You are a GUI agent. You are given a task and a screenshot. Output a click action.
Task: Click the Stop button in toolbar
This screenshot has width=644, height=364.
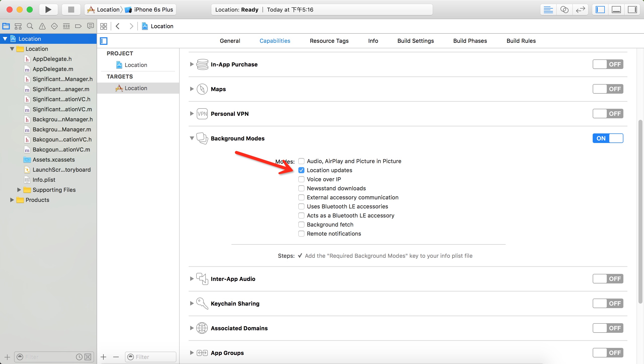(71, 10)
